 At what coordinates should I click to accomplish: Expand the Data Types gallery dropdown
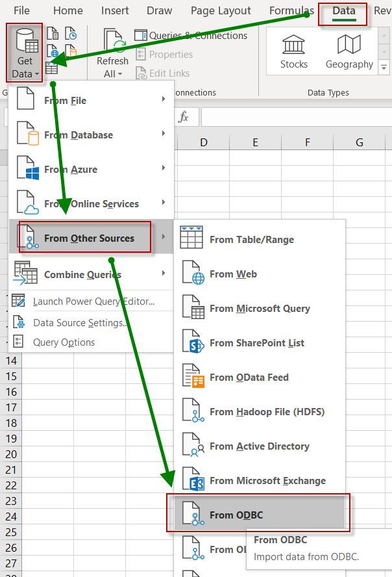[384, 68]
